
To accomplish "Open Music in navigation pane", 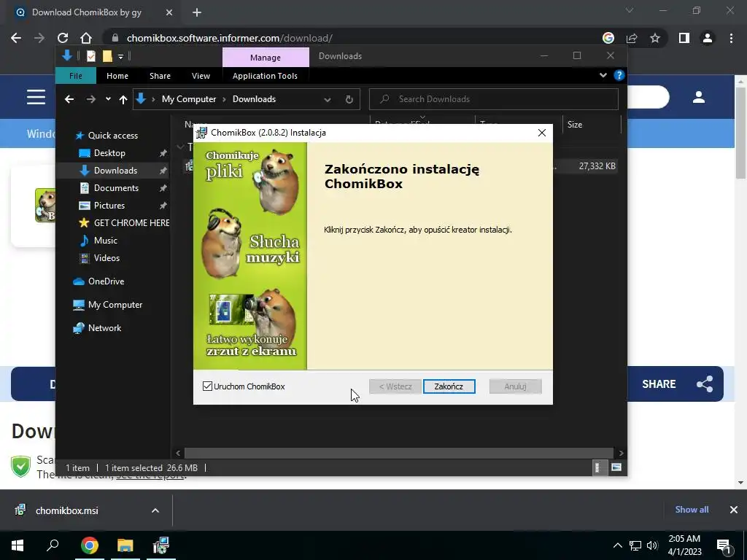I will point(105,241).
